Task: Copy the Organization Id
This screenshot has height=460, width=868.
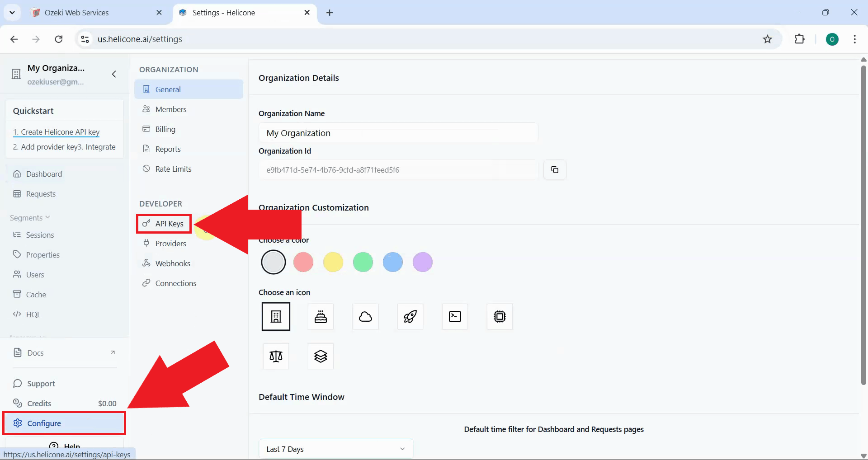Action: [554, 169]
